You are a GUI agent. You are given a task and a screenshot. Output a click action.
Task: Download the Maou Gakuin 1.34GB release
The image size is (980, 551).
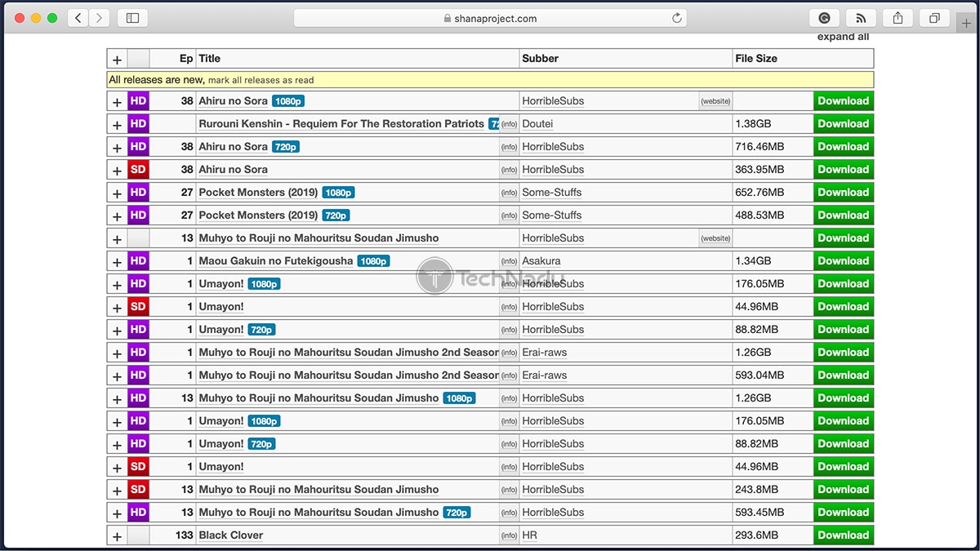(844, 261)
